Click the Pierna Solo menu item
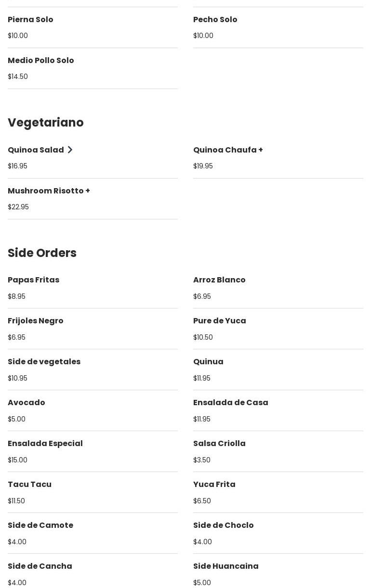371x588 pixels. point(30,20)
